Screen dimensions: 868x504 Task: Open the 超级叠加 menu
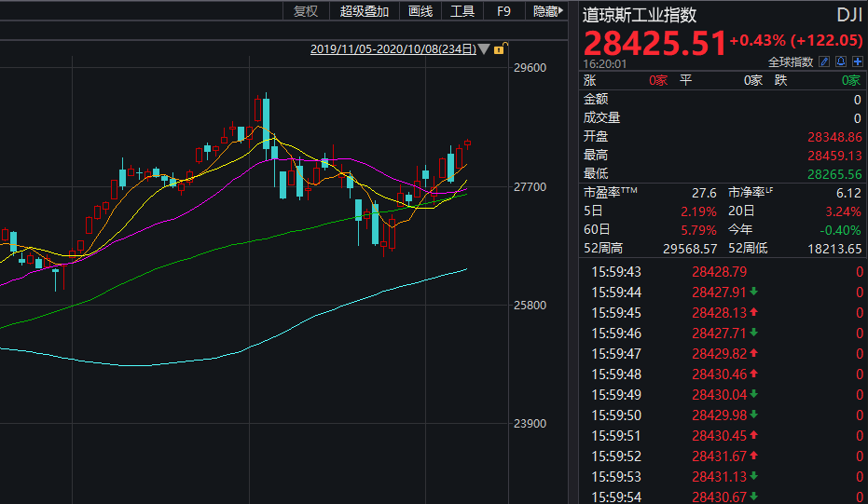tap(365, 11)
